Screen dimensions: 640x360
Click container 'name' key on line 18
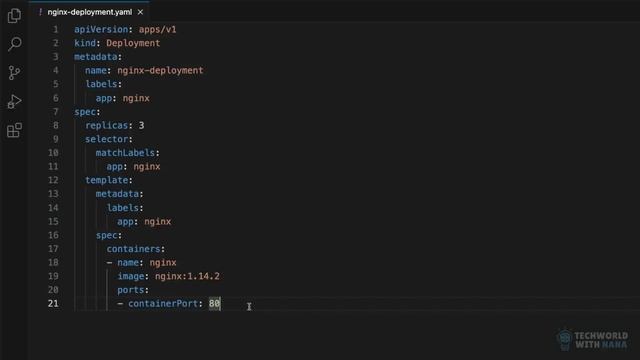coord(128,262)
